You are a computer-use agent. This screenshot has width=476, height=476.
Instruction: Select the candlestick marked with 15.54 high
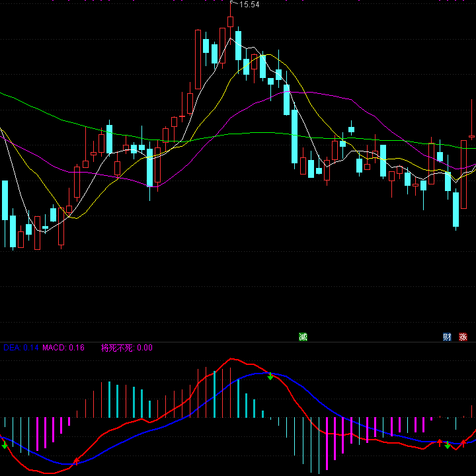tap(231, 22)
